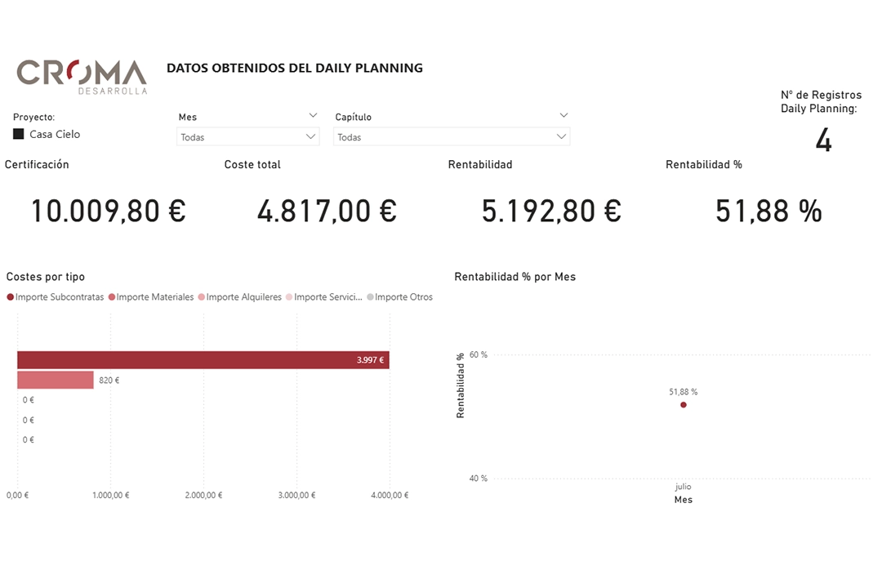
Task: Open the Capítulo 'Todas' dropdown
Action: pos(452,137)
